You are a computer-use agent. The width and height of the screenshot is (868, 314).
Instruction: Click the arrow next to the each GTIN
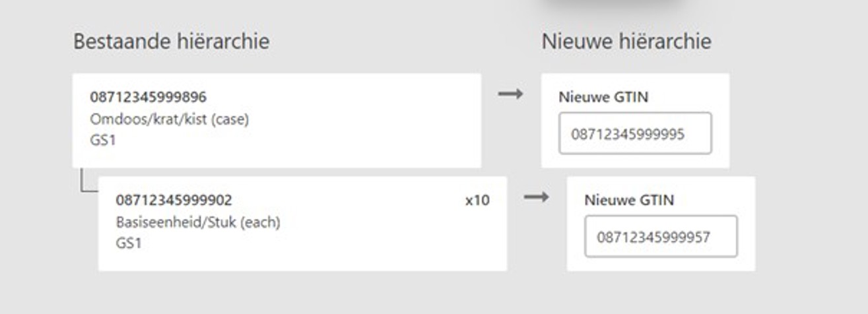pos(536,197)
